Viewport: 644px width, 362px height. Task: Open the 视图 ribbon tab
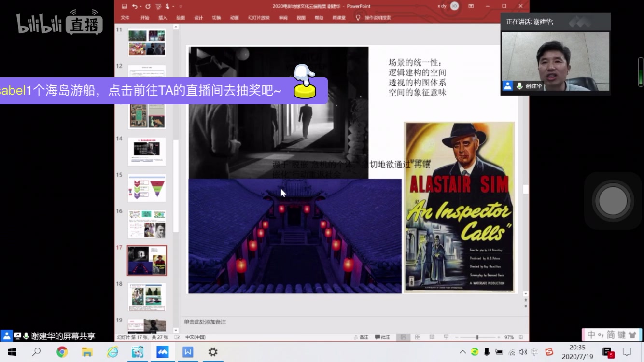[x=301, y=18]
